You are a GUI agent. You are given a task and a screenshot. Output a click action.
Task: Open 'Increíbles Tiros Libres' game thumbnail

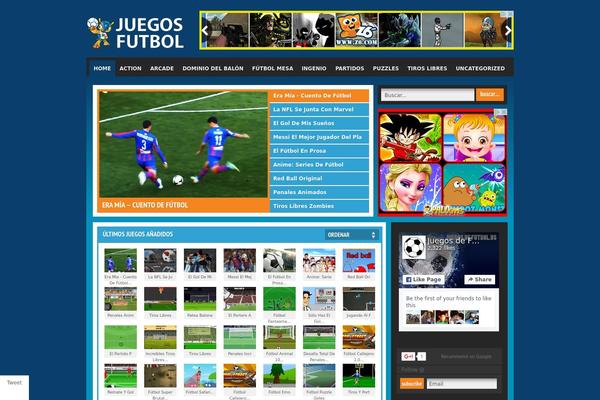pos(160,337)
